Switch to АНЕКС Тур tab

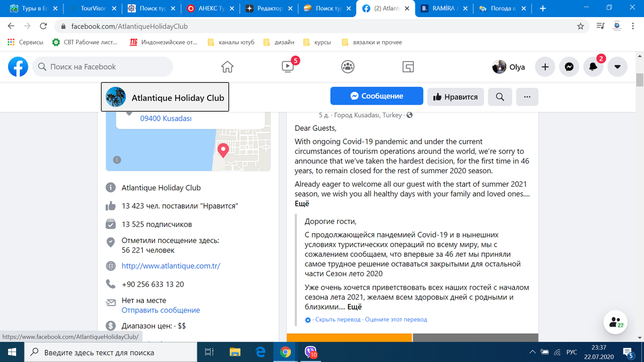pos(210,9)
